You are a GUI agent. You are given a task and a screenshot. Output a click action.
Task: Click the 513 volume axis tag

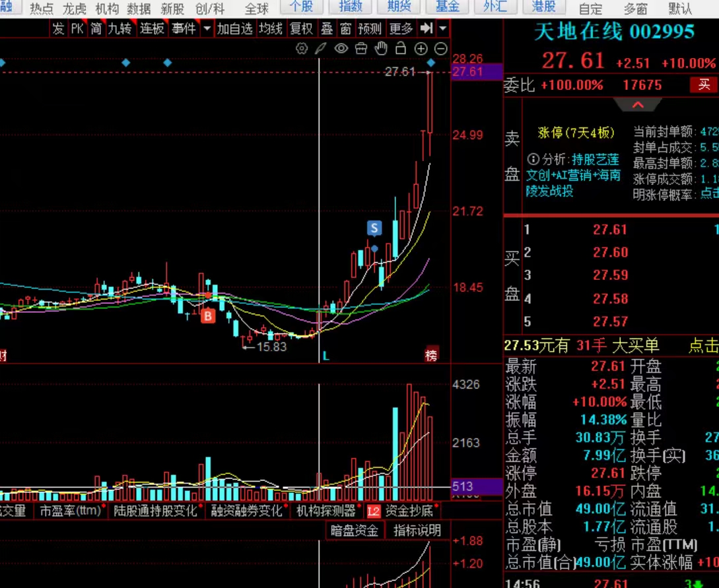click(477, 486)
